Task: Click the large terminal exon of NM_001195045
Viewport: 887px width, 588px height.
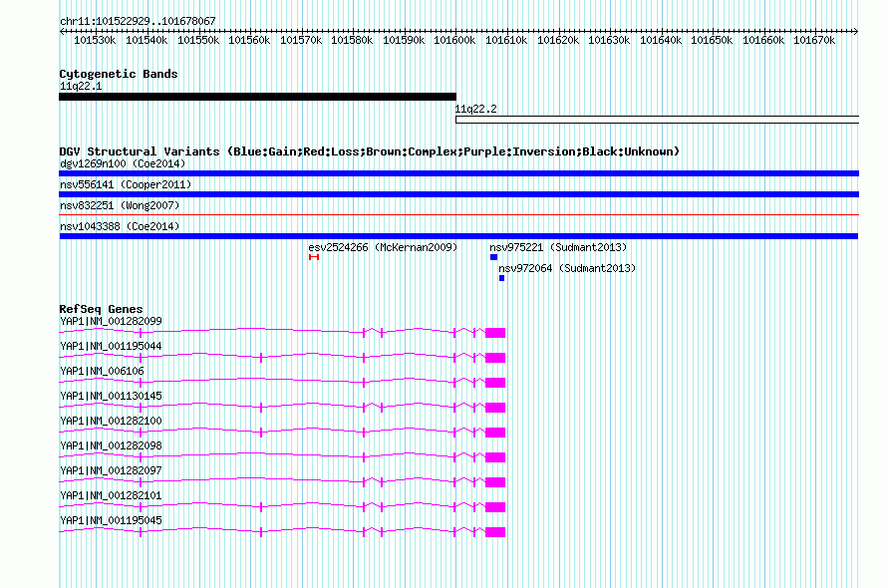Action: pos(495,532)
